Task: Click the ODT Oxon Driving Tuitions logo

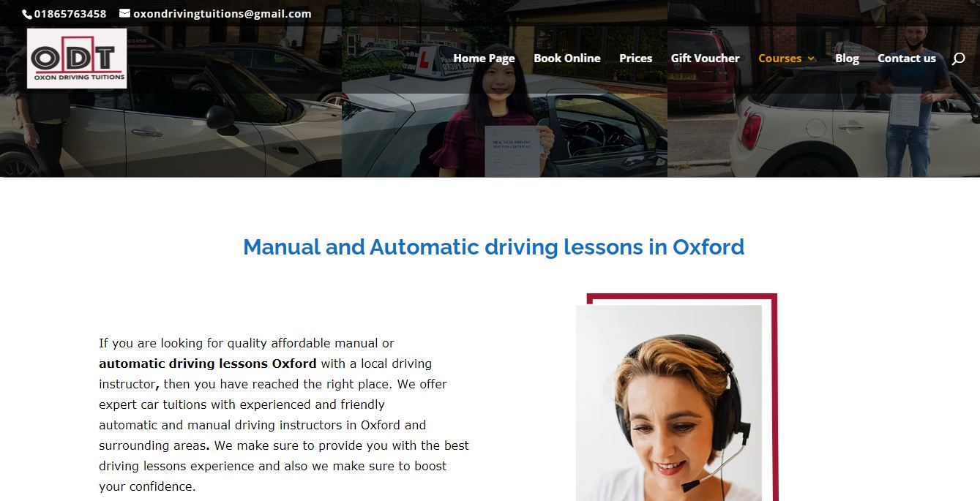Action: point(77,59)
